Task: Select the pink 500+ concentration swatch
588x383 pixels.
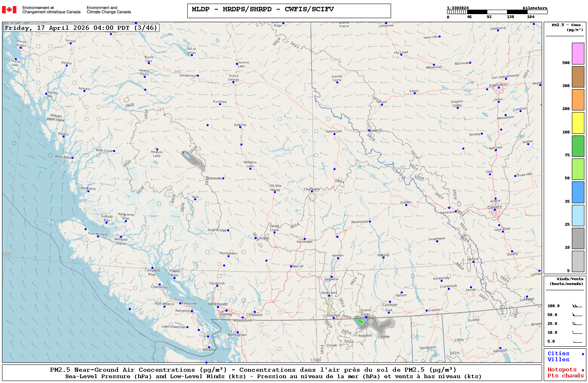Action: pos(578,54)
